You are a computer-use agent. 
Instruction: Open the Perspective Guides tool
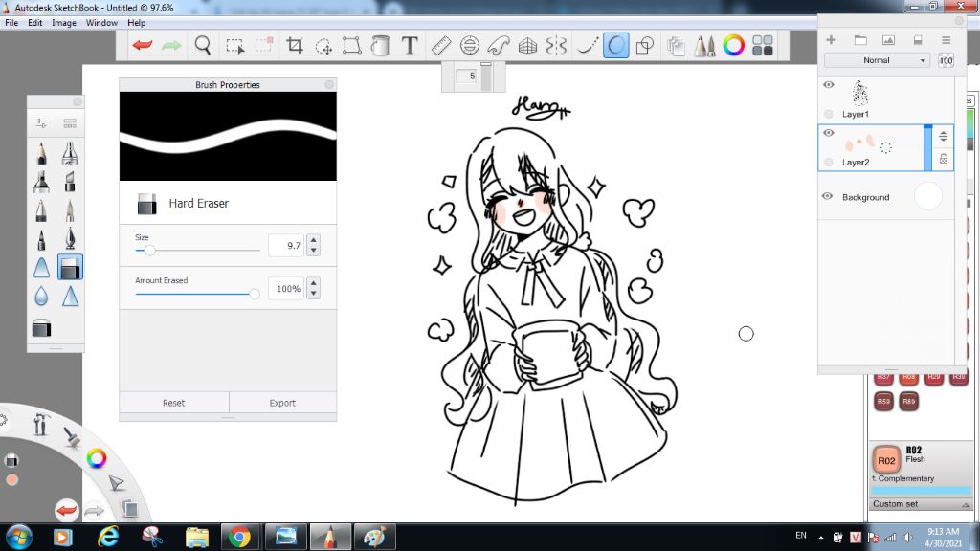[x=527, y=46]
